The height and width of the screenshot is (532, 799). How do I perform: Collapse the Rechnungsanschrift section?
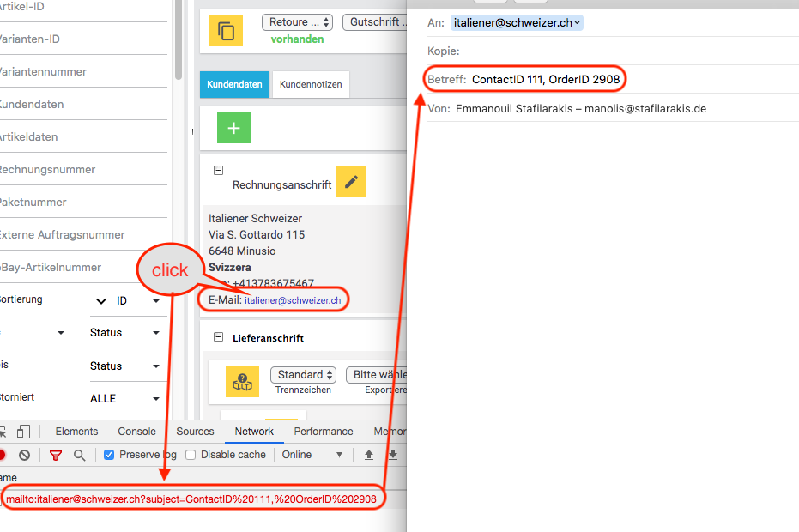[218, 171]
